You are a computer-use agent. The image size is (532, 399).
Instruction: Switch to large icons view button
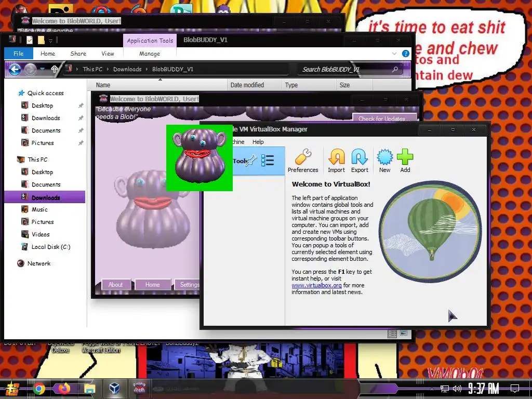[403, 334]
